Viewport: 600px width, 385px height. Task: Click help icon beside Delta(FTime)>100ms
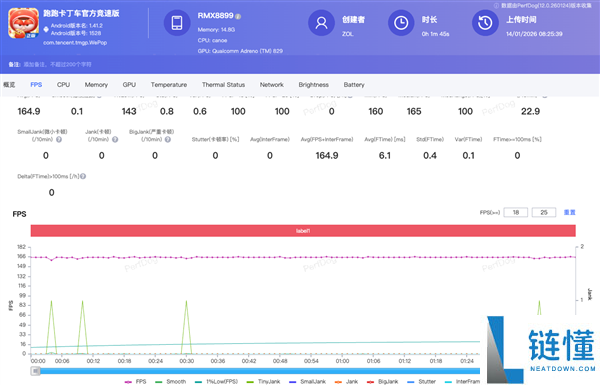tap(83, 176)
